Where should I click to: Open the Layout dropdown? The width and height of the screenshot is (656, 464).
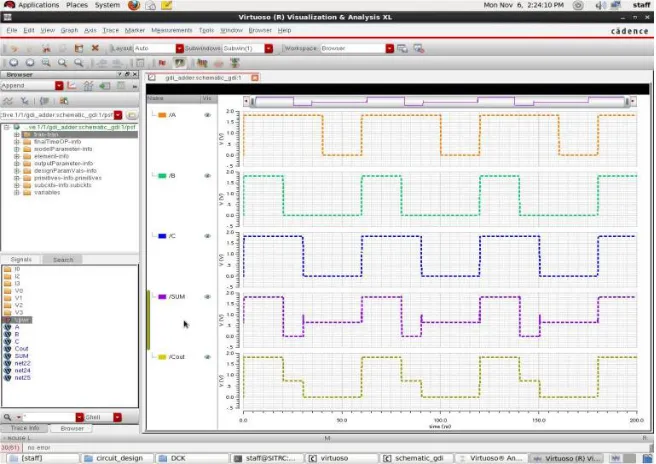pos(179,49)
